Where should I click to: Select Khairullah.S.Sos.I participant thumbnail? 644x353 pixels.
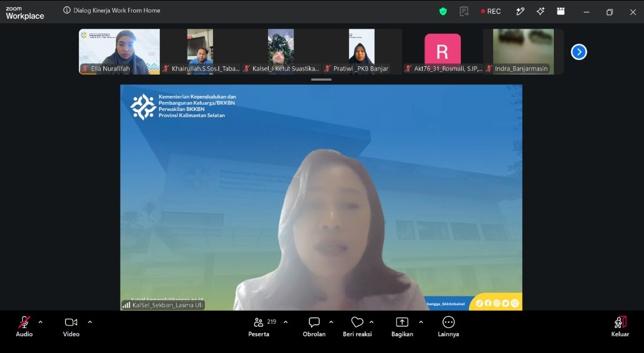click(200, 51)
